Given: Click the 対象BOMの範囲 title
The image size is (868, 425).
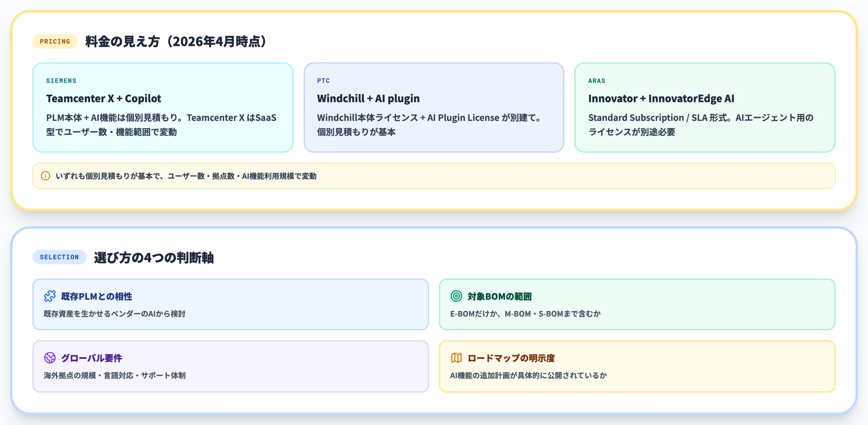Looking at the screenshot, I should tap(499, 296).
